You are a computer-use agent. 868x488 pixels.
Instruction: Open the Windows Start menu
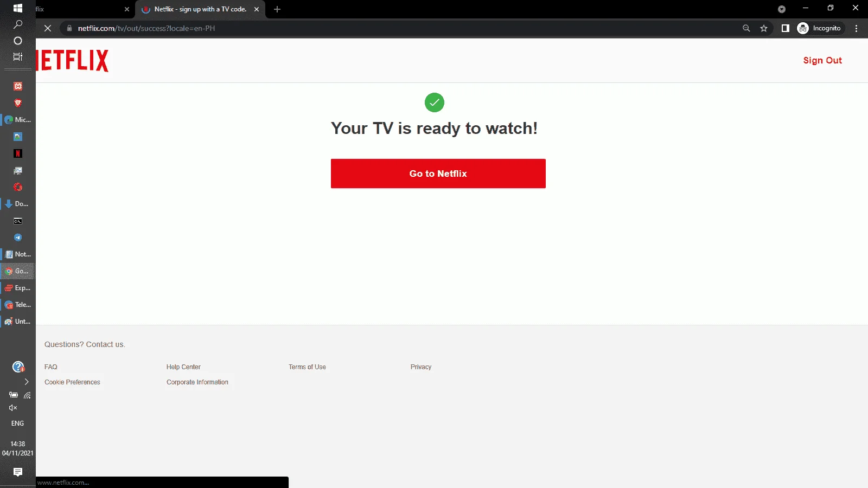tap(17, 8)
